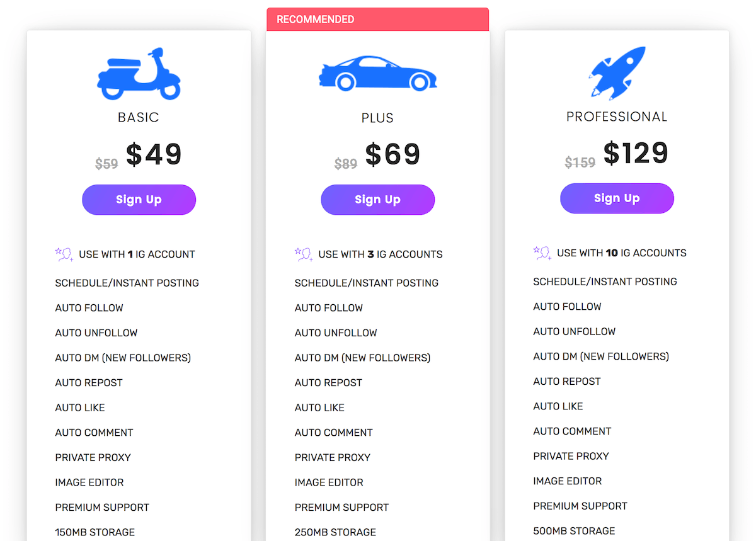Click Schedule/Instant Posting in Plus plan

pyautogui.click(x=367, y=283)
